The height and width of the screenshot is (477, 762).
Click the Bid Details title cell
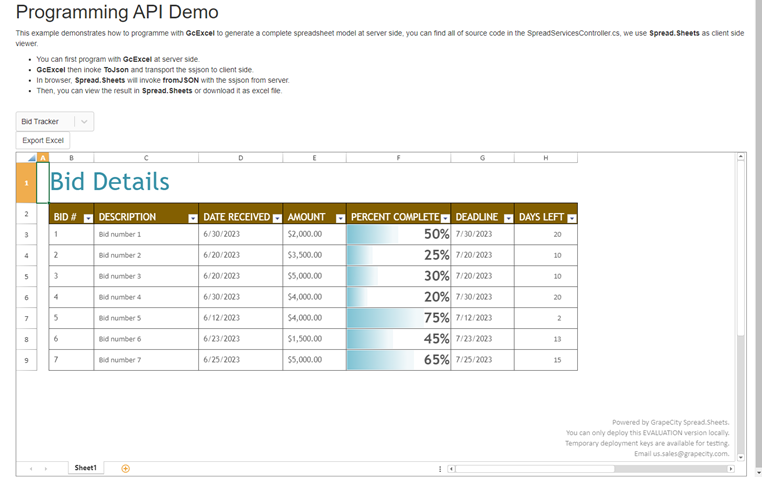[x=110, y=182]
